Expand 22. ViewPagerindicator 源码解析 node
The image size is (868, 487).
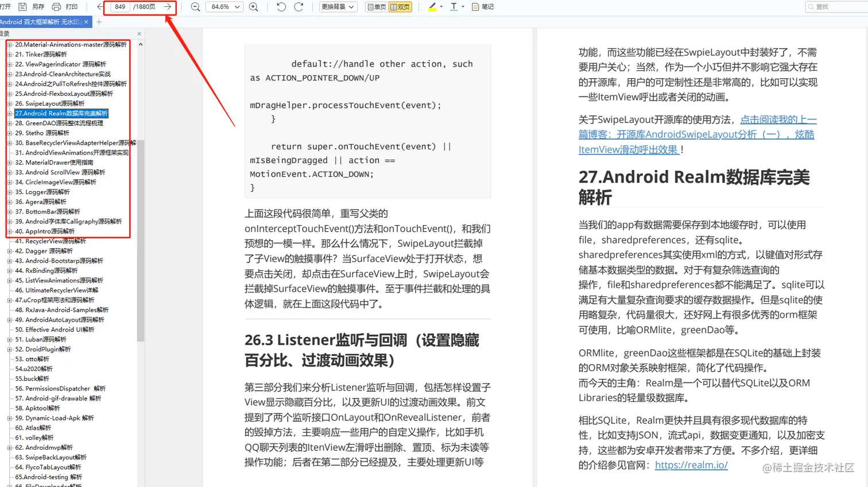(x=10, y=64)
